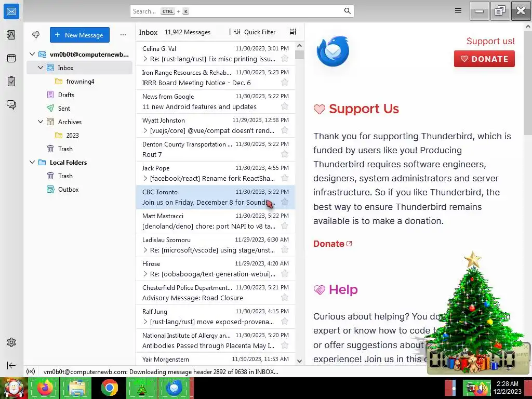Follow the Donate link under Support Us
This screenshot has height=399, width=532.
tap(332, 244)
